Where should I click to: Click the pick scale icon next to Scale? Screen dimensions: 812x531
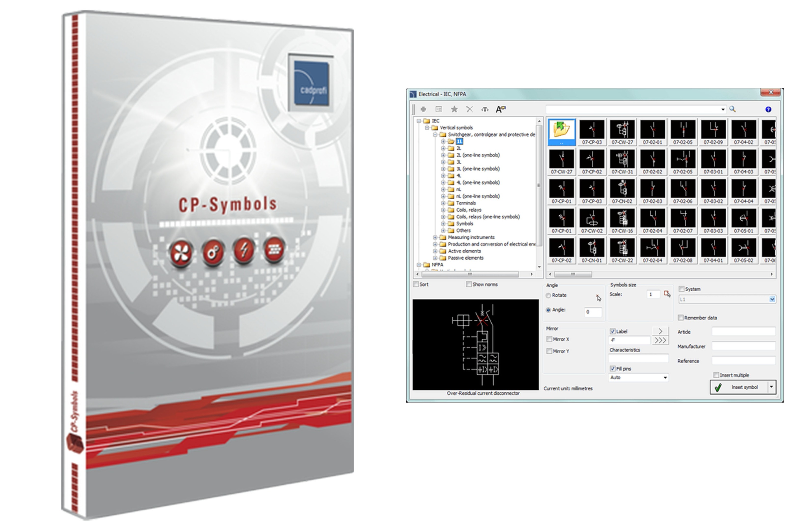[x=667, y=294]
